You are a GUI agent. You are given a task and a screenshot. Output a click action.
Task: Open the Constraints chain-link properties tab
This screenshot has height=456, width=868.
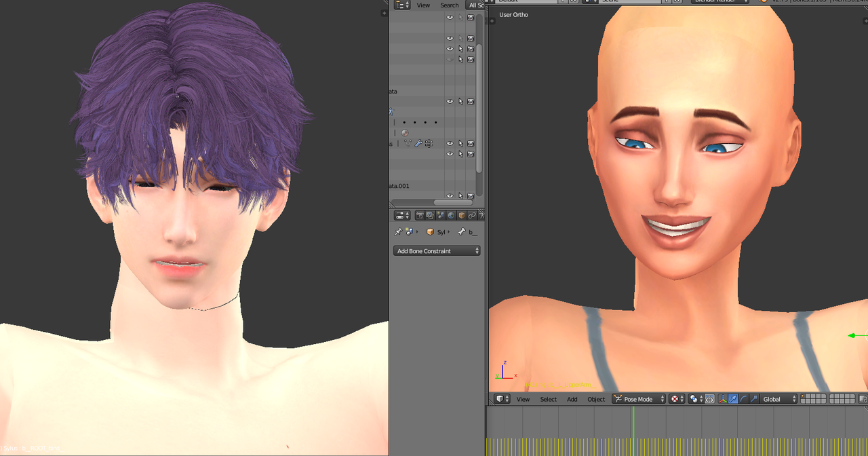(x=472, y=215)
